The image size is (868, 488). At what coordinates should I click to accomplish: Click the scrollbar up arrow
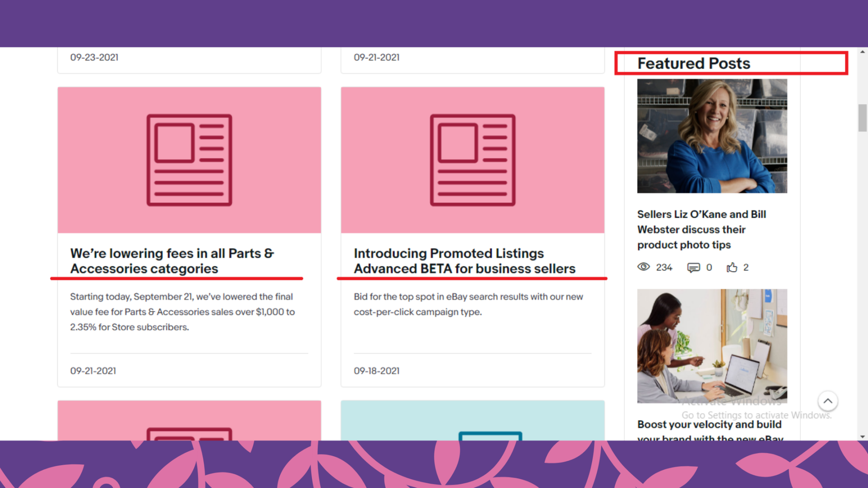862,52
